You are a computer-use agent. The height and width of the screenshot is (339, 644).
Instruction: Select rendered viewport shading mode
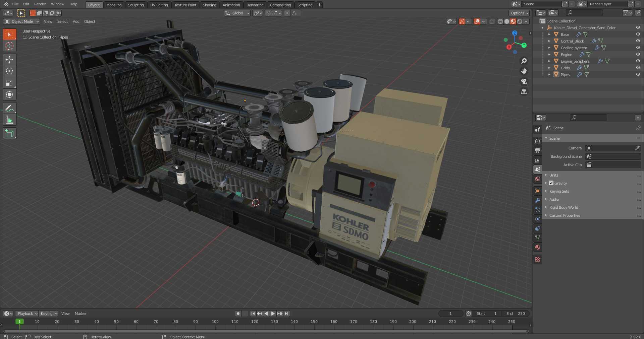520,21
